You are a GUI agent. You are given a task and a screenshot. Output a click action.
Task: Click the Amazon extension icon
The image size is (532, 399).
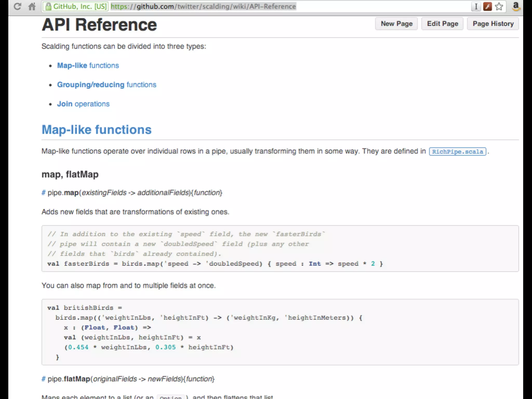click(x=516, y=6)
